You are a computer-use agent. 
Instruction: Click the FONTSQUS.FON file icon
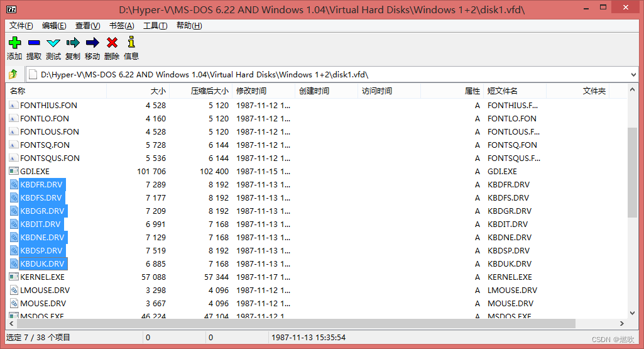[x=14, y=158]
